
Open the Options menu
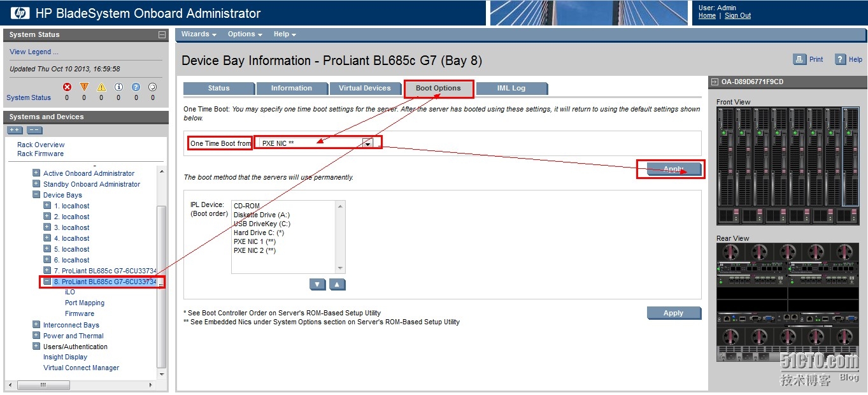(x=245, y=34)
